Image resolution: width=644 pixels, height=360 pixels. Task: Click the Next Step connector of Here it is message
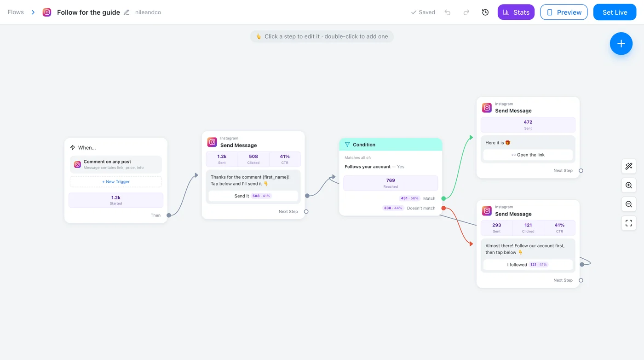click(581, 171)
